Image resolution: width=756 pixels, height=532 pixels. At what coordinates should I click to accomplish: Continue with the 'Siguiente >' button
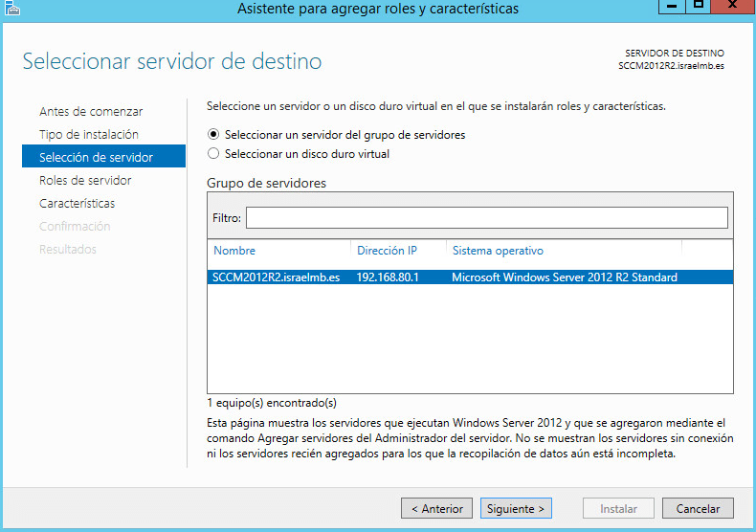515,509
